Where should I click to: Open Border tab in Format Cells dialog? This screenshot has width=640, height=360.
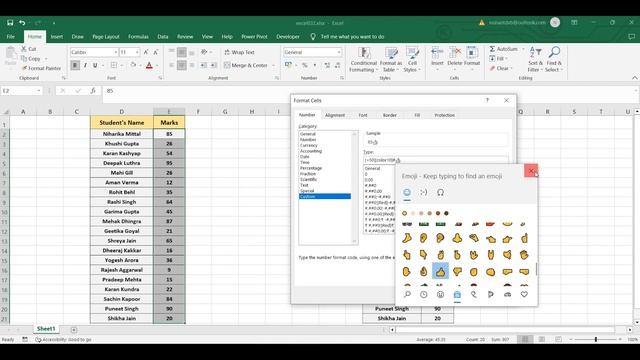click(x=390, y=115)
